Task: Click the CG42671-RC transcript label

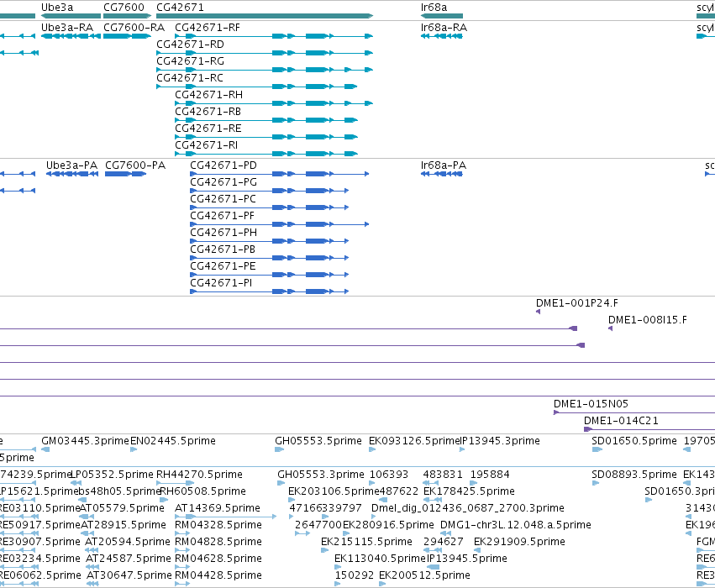Action: 190,78
